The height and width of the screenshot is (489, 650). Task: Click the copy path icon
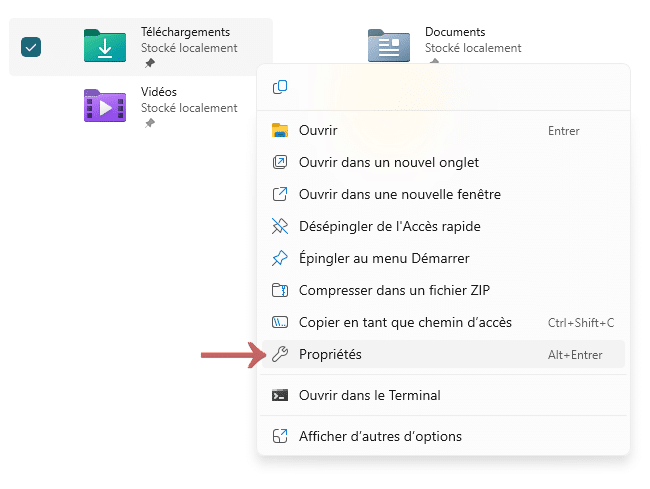tap(280, 323)
